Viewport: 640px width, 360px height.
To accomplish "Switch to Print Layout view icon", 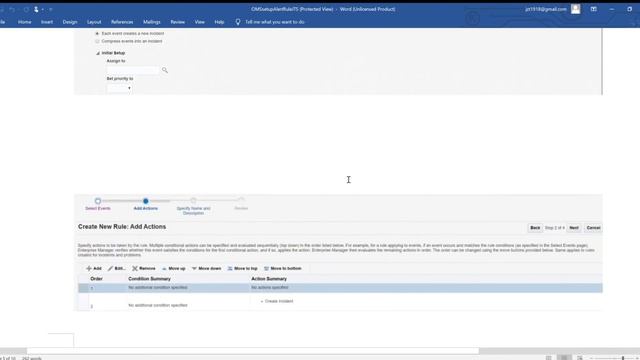I will coord(564,358).
